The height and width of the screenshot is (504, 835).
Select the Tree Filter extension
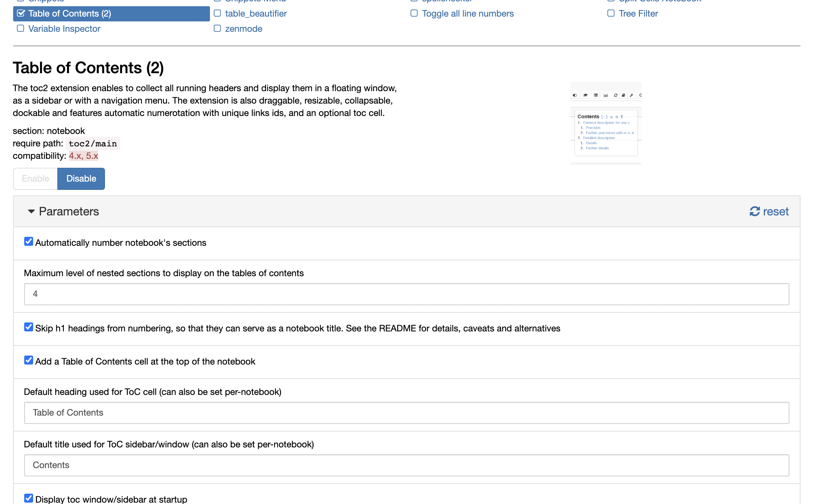coord(638,13)
